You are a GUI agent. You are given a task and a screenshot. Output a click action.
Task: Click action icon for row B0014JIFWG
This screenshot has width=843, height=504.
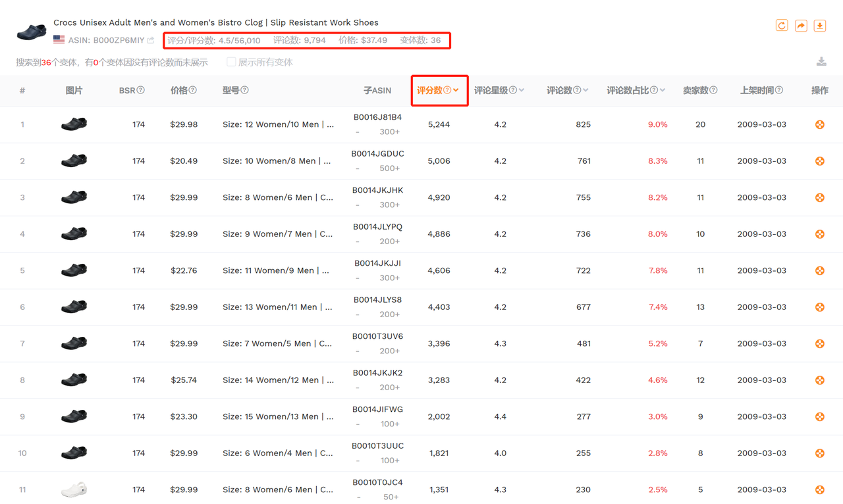pyautogui.click(x=820, y=416)
